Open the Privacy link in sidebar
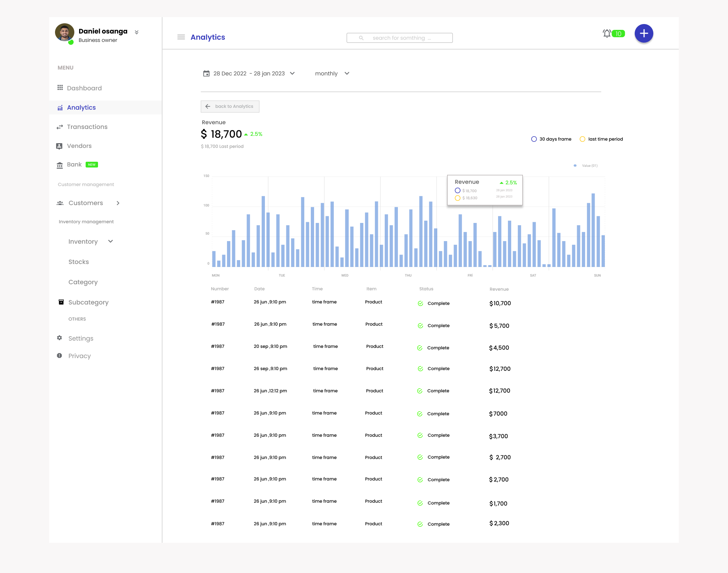The width and height of the screenshot is (728, 573). coord(79,356)
